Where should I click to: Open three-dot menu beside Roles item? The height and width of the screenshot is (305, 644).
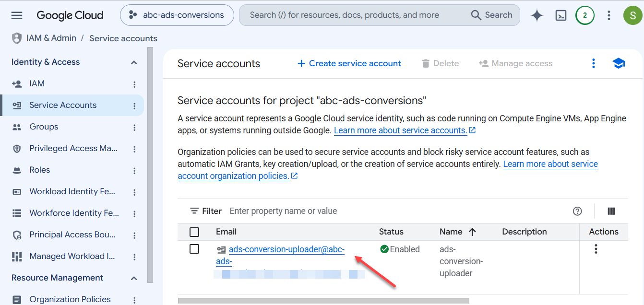tap(134, 171)
